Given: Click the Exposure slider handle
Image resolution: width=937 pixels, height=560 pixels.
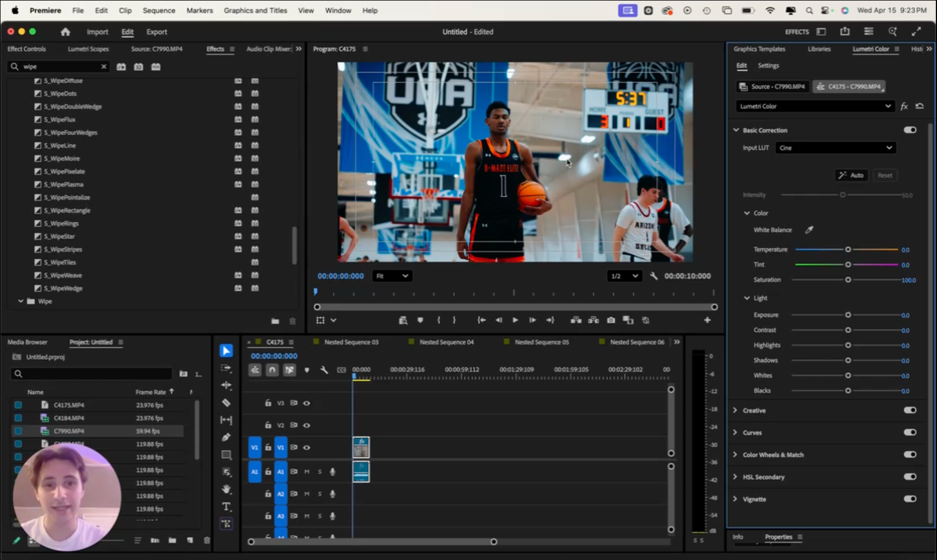Looking at the screenshot, I should point(848,315).
